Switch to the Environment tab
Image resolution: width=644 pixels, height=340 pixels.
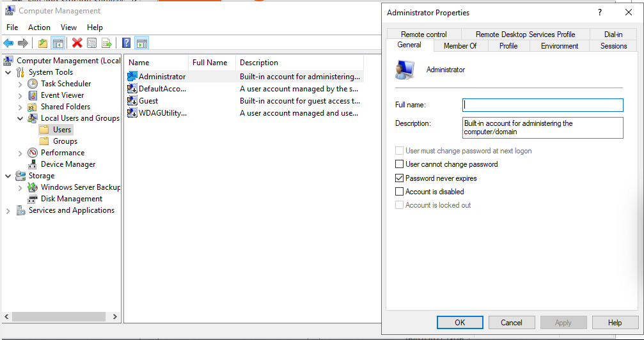560,46
